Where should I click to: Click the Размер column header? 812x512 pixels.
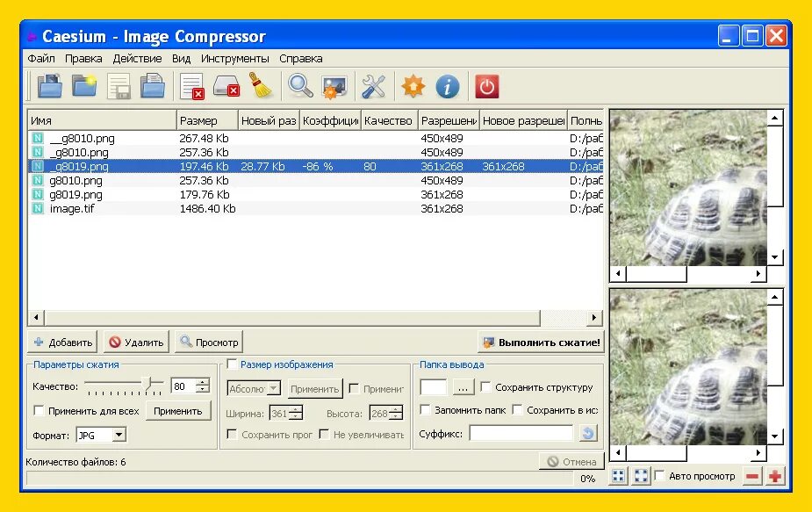pyautogui.click(x=207, y=120)
